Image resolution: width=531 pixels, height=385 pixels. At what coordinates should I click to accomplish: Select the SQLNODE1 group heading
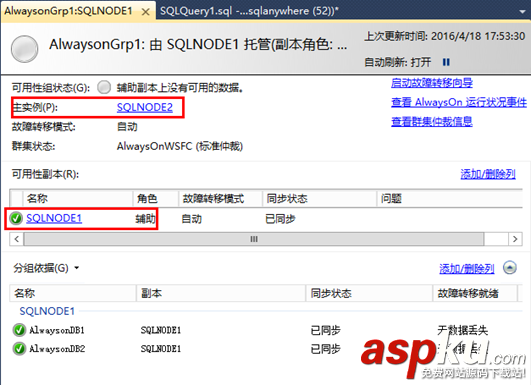click(x=47, y=311)
